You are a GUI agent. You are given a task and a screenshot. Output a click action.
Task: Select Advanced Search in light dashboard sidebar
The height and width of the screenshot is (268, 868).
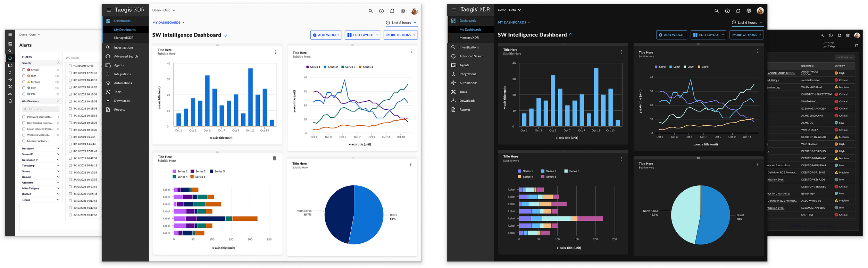click(x=125, y=56)
